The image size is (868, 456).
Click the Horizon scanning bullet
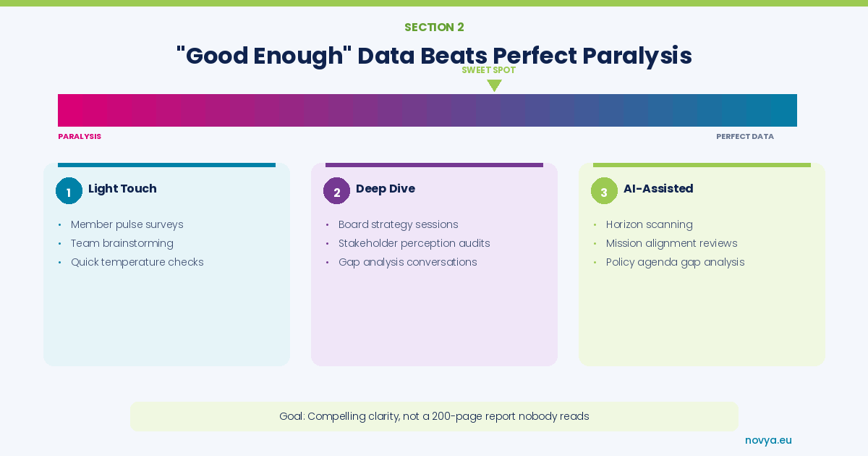(649, 224)
